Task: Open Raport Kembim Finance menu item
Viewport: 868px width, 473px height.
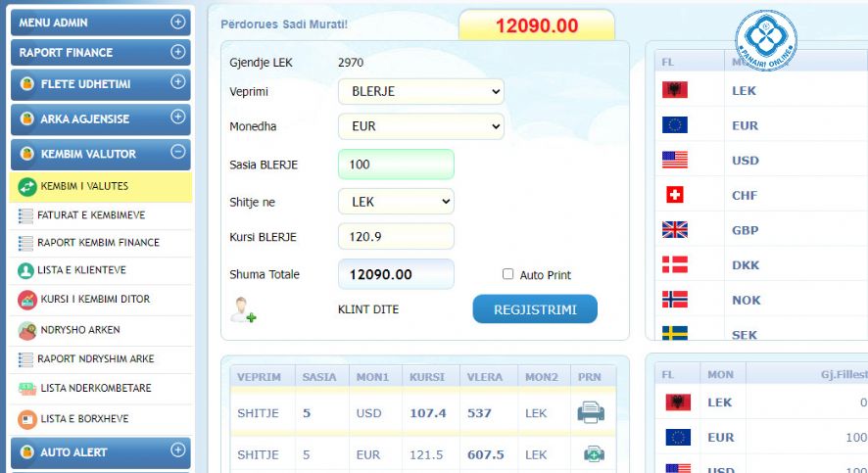Action: [x=98, y=242]
